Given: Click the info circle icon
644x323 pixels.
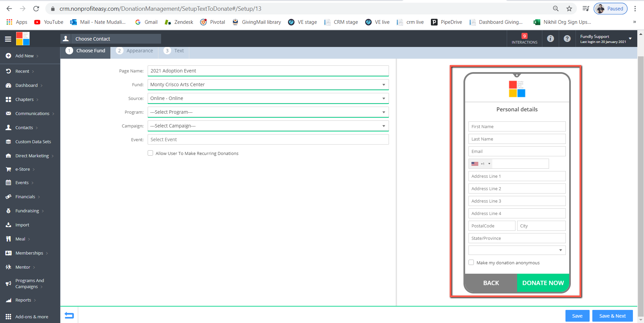Looking at the screenshot, I should tap(550, 39).
